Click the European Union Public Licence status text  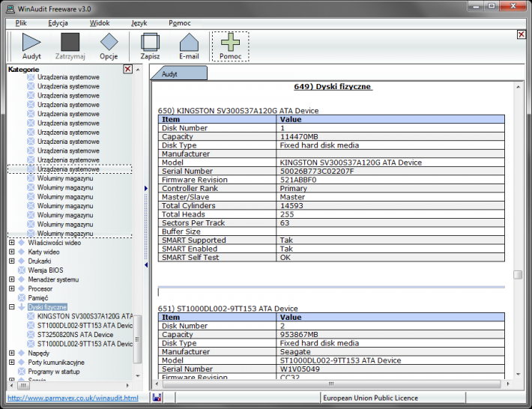pyautogui.click(x=370, y=398)
